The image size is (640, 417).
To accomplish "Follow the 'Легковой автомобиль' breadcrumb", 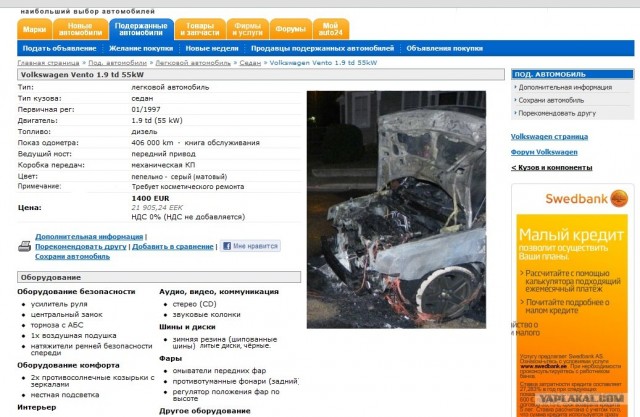I will point(193,63).
